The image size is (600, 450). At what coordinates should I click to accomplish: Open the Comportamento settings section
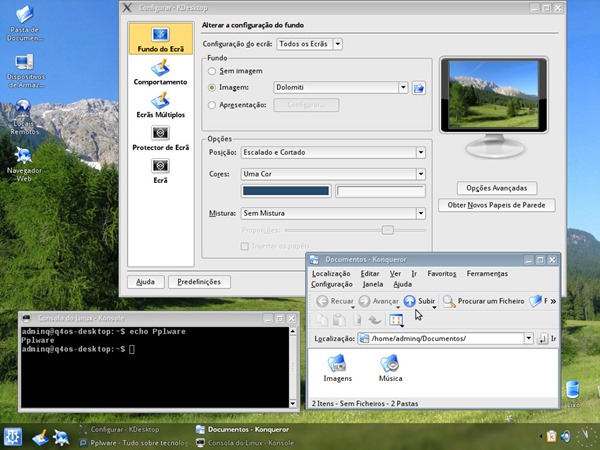point(160,73)
